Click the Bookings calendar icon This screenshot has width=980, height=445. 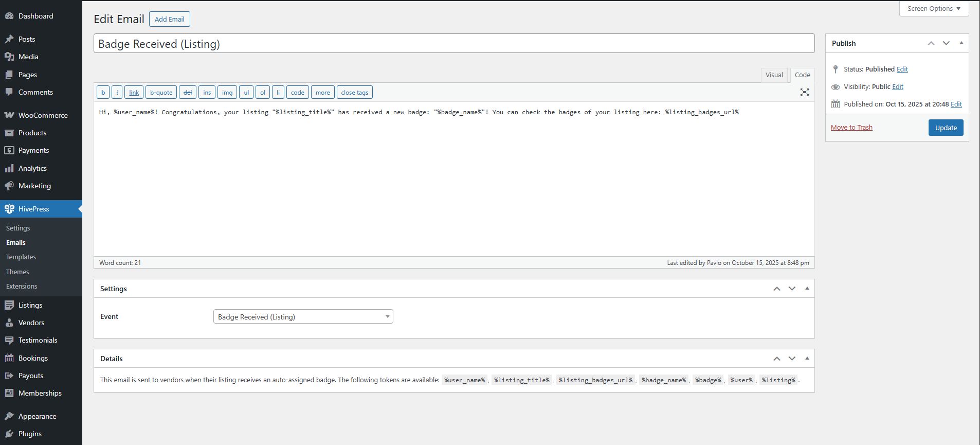9,358
